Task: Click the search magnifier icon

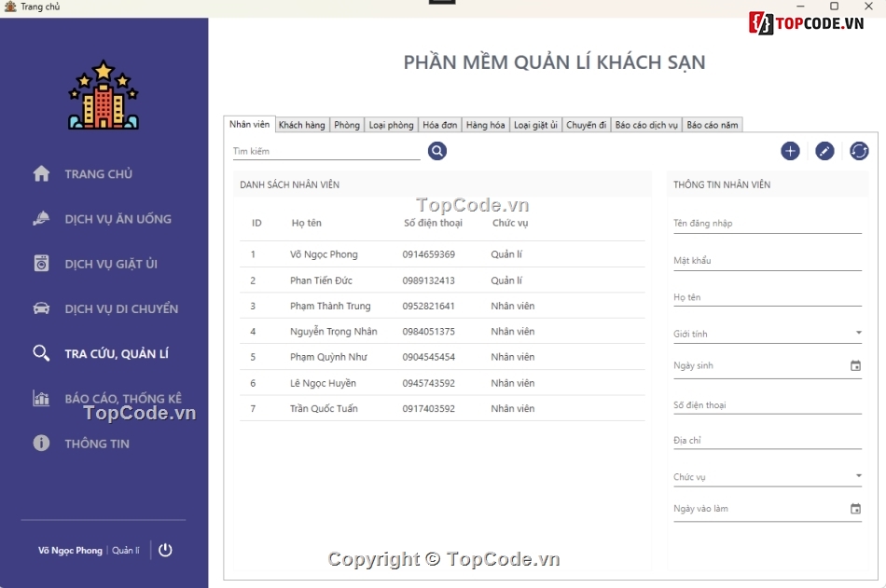Action: (436, 148)
